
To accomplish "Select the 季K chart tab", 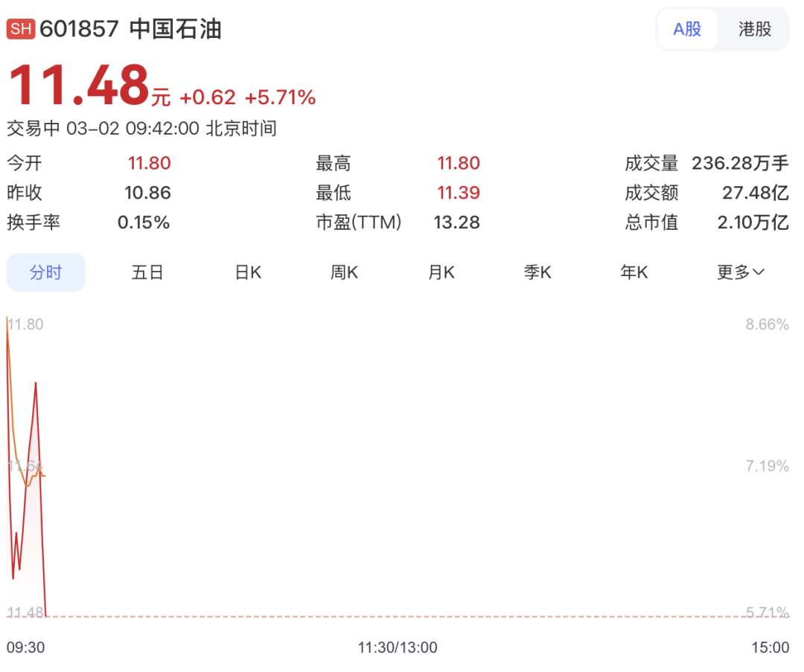I will tap(537, 272).
